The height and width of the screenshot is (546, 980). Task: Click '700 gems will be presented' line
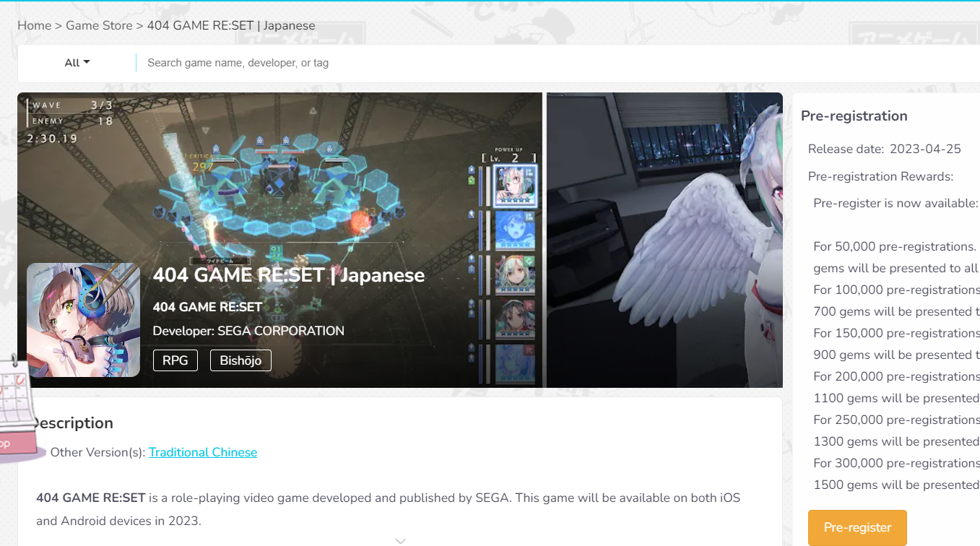point(896,311)
